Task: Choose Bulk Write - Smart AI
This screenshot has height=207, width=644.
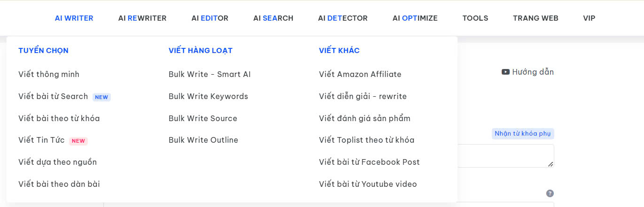Action: (209, 74)
